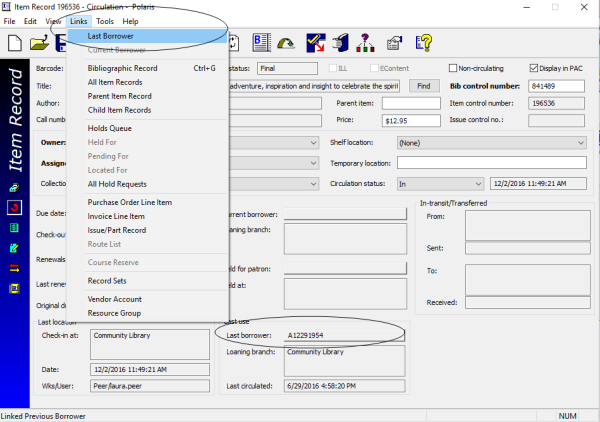Click the Price field showing $12.95
Screen dimensions: 600x422
pos(411,121)
